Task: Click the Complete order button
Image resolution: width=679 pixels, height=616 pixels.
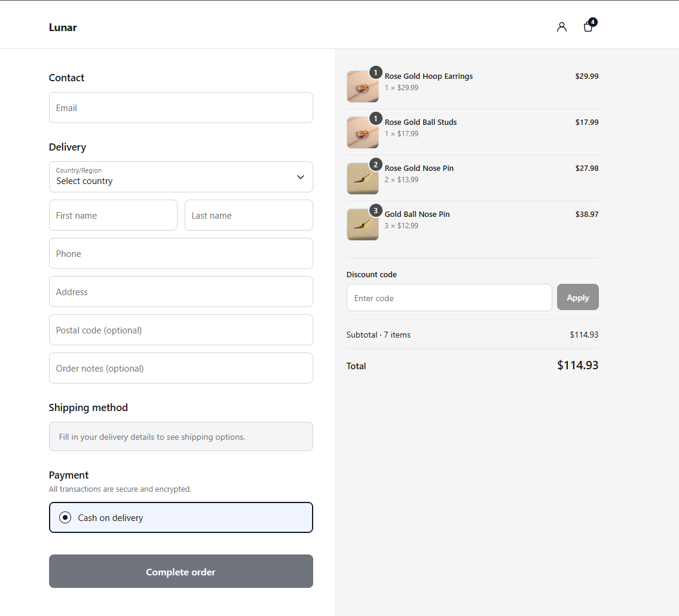Action: point(181,571)
